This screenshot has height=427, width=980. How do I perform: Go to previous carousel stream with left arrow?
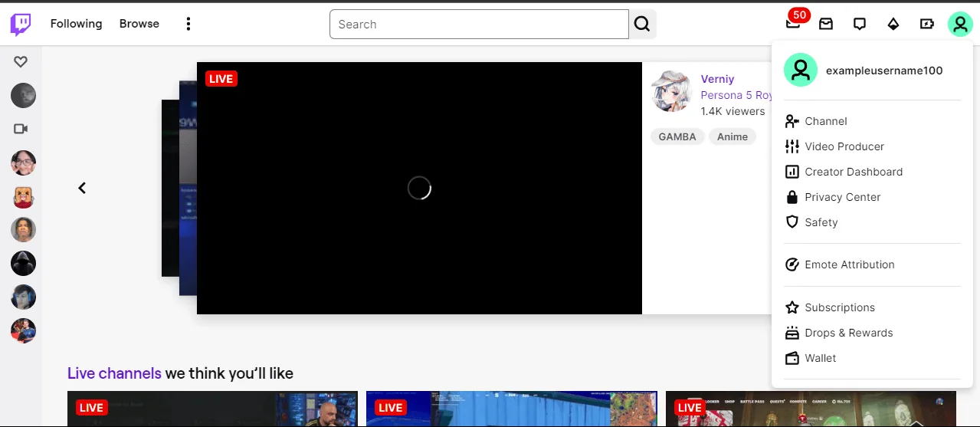point(82,188)
